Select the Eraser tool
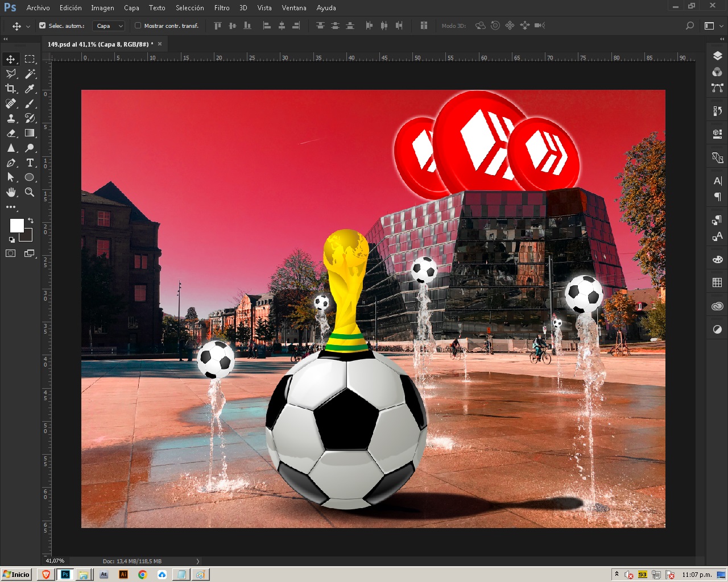Image resolution: width=728 pixels, height=582 pixels. (x=11, y=133)
